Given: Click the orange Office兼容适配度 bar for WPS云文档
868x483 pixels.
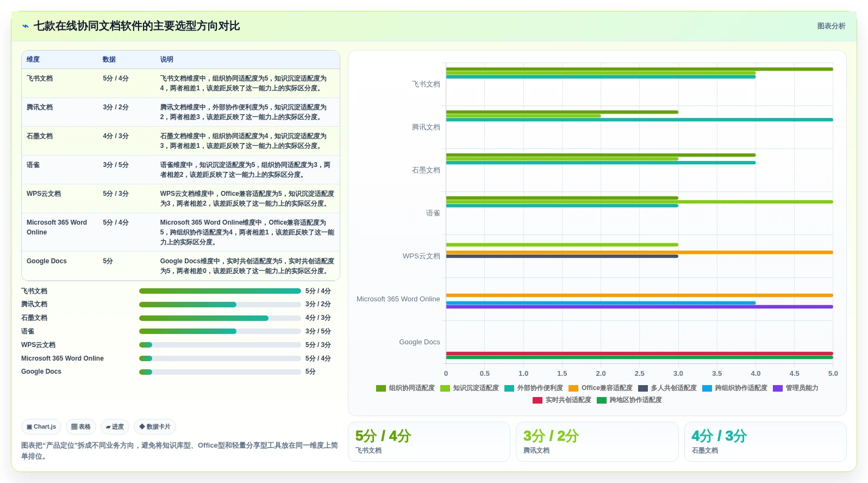Looking at the screenshot, I should coord(640,252).
